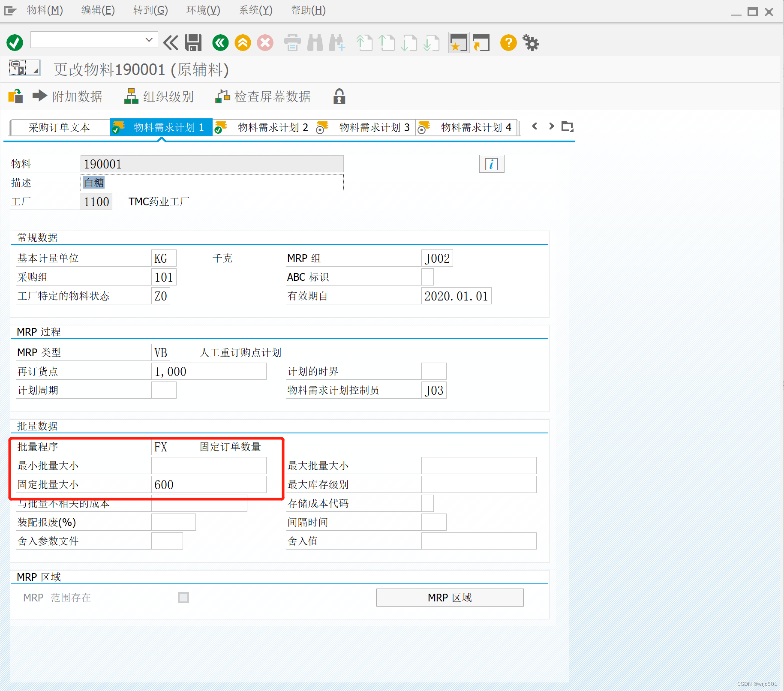Click the MRP 组 field J002

(437, 258)
